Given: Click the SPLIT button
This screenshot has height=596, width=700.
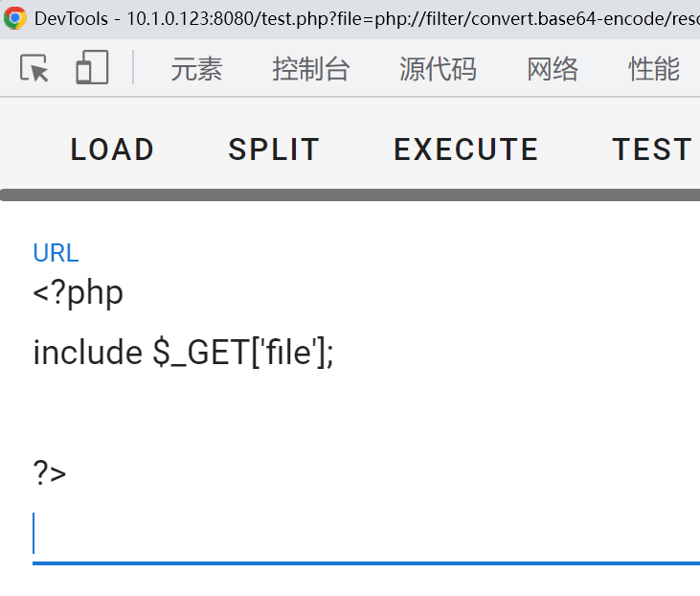Looking at the screenshot, I should tap(274, 149).
